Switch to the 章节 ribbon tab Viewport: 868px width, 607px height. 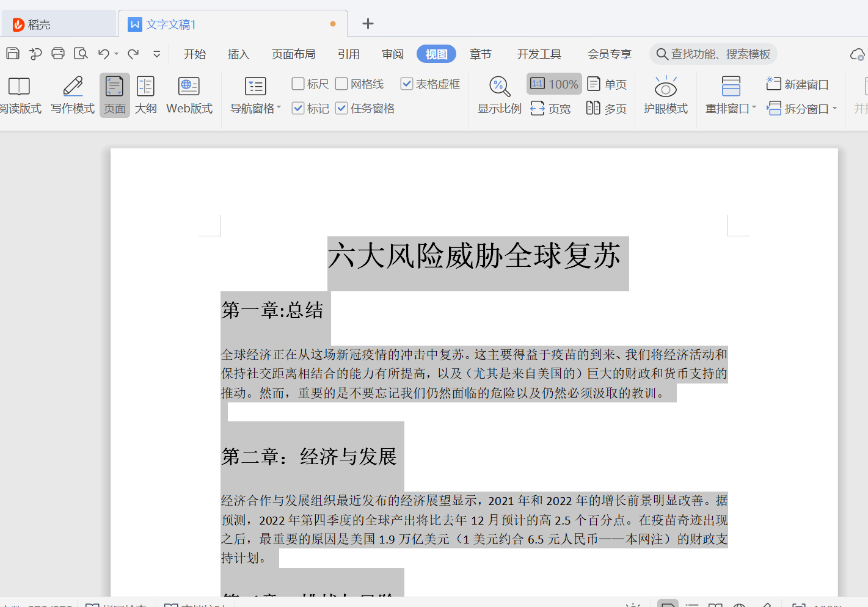[x=481, y=54]
